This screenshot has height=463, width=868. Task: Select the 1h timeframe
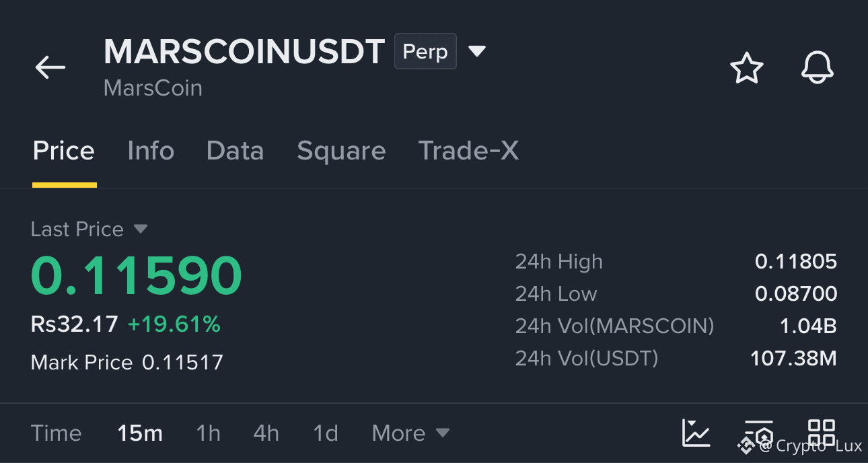pyautogui.click(x=208, y=433)
